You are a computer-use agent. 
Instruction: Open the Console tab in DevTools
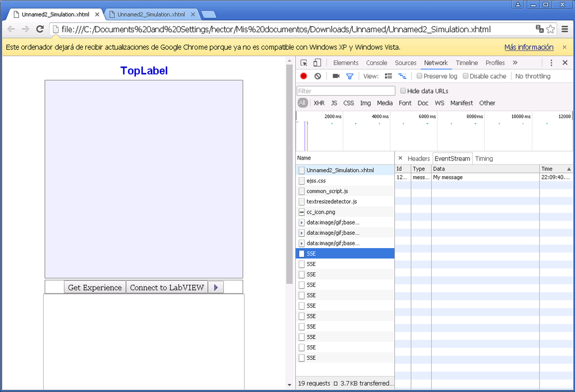[376, 63]
